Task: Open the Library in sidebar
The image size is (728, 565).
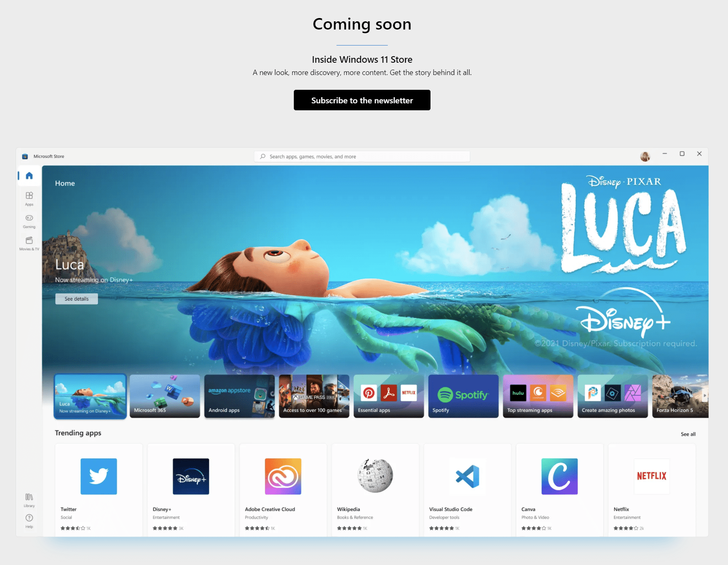Action: 29,500
